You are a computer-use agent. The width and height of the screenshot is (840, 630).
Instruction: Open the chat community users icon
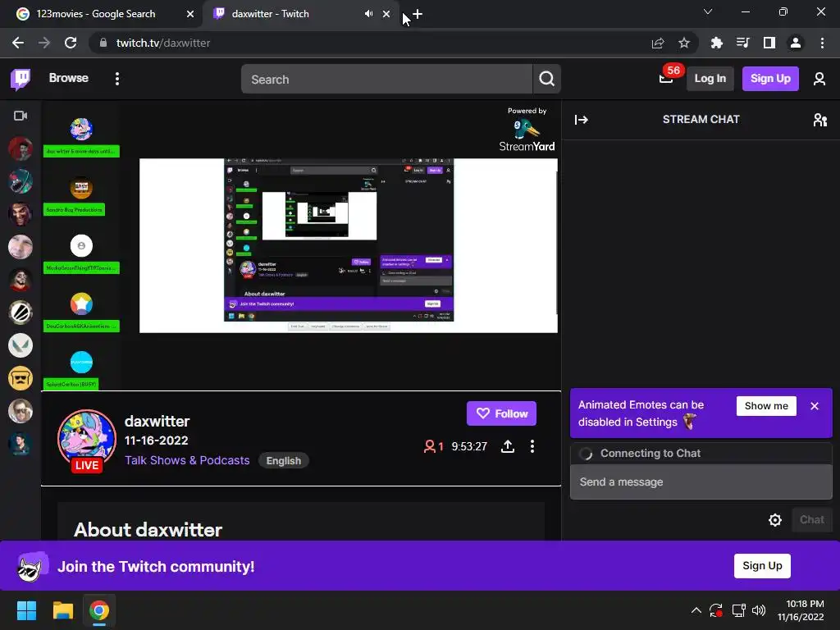(819, 120)
